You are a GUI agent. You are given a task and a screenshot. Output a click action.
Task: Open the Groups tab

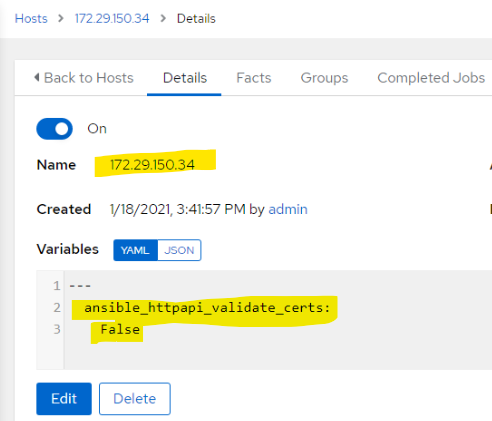coord(324,78)
